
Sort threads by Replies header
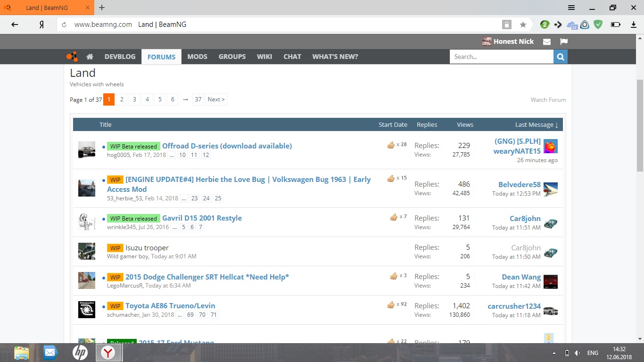pos(427,124)
